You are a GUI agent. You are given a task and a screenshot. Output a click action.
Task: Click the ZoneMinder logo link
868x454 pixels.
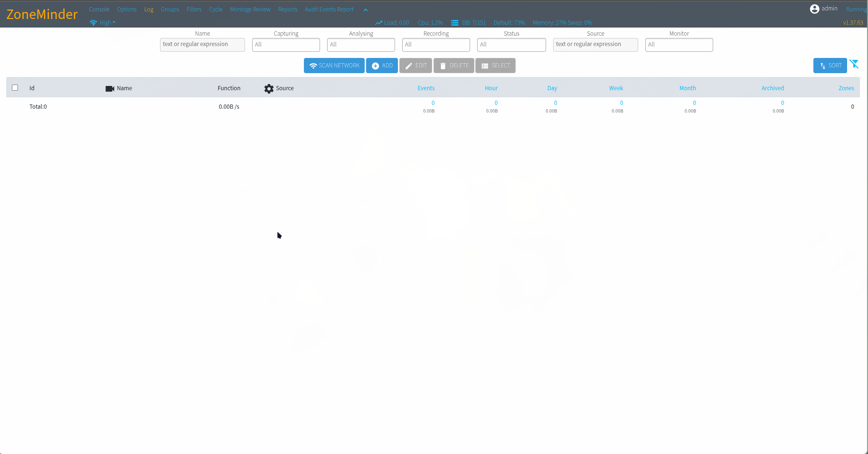click(42, 14)
